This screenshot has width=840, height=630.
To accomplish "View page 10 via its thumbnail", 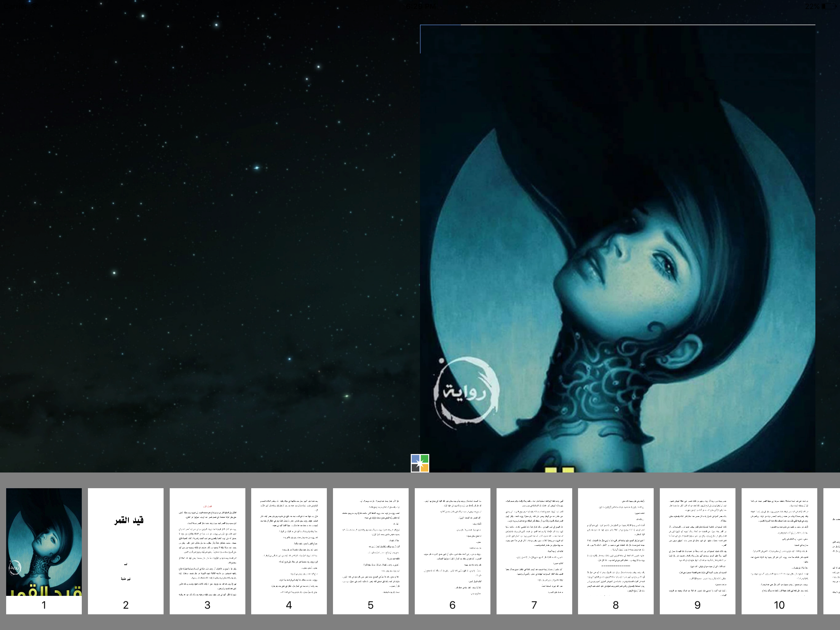I will 779,551.
